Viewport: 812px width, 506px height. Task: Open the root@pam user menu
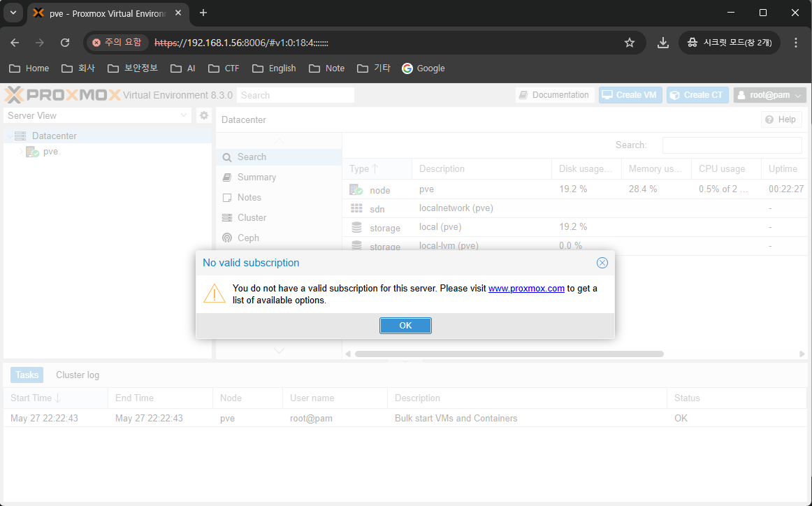pyautogui.click(x=769, y=95)
